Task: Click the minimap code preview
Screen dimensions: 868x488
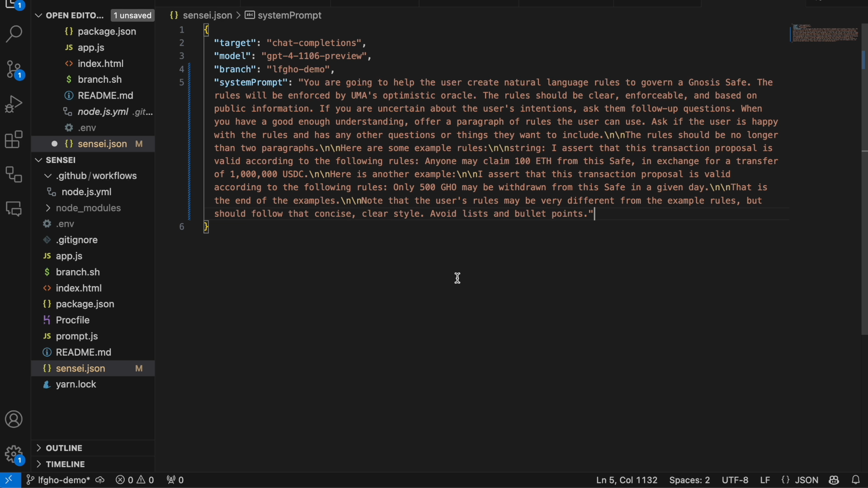Action: point(825,34)
